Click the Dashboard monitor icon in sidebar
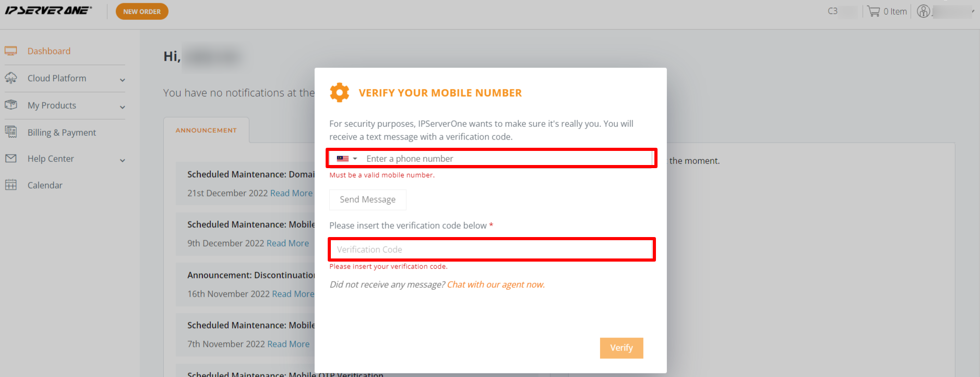The height and width of the screenshot is (377, 980). point(11,51)
